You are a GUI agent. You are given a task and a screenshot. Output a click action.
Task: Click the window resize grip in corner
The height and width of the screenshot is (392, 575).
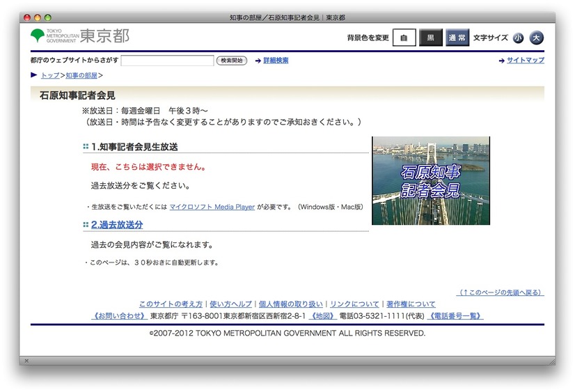[x=551, y=361]
